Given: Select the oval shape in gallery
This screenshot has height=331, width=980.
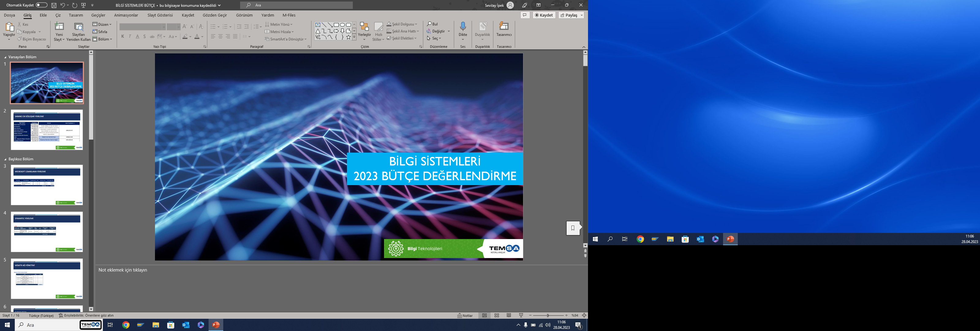Looking at the screenshot, I should click(342, 25).
